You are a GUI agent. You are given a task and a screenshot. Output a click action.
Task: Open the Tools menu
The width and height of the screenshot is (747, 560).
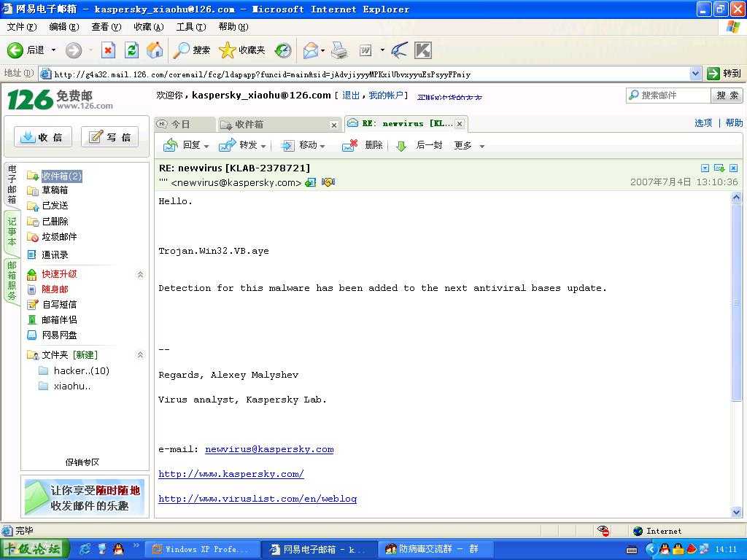[x=190, y=27]
